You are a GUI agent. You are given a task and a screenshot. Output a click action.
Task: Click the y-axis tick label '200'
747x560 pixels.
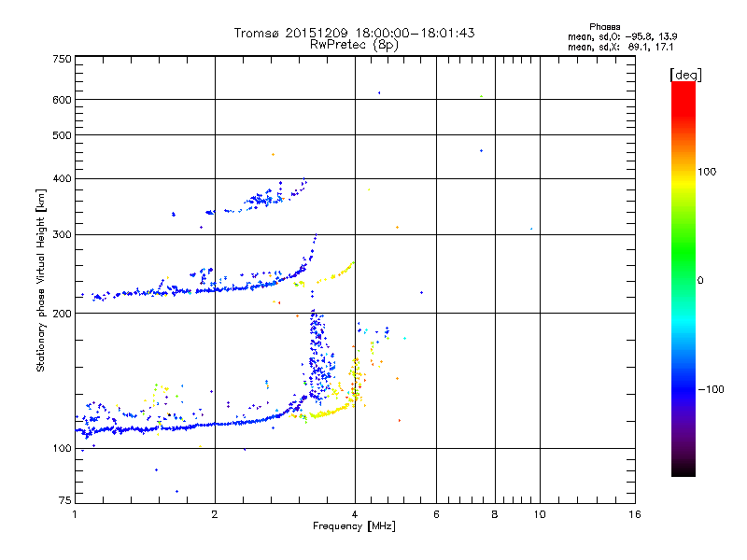[x=62, y=314]
